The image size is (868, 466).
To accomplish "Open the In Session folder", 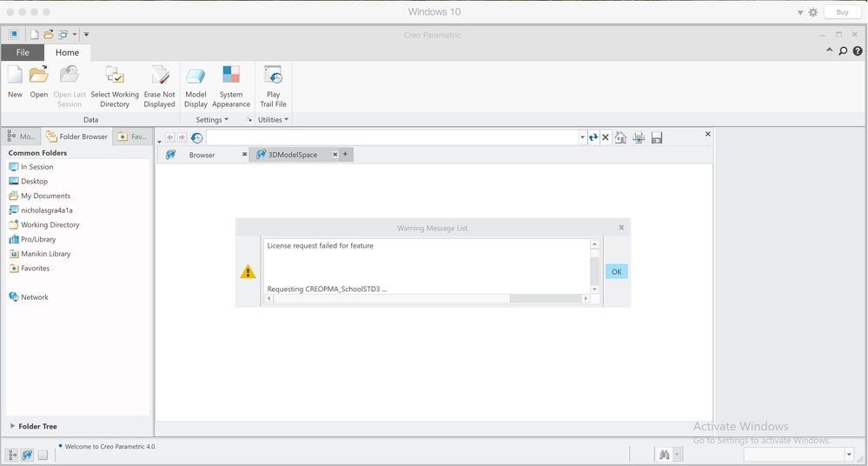I will 31,167.
